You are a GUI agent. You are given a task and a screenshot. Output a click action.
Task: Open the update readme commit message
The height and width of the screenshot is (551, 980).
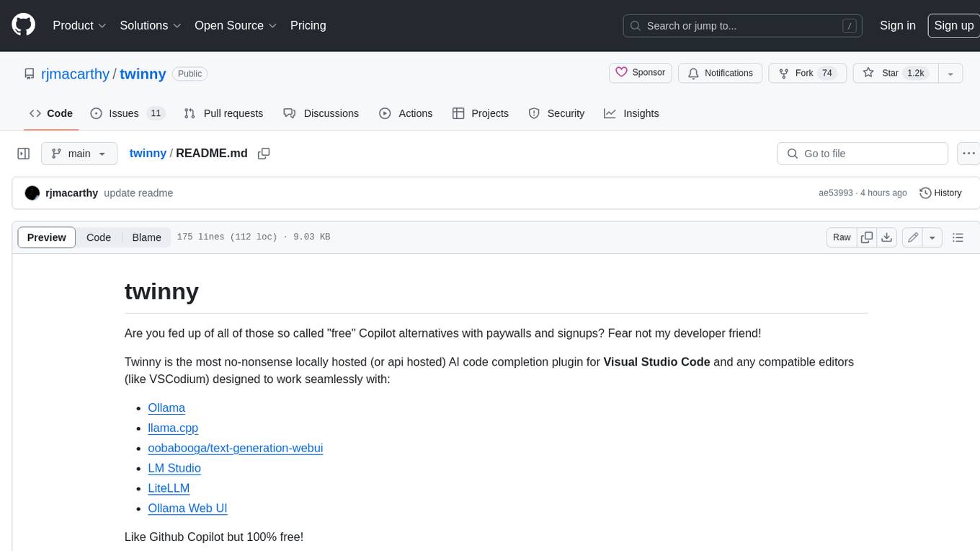(x=138, y=193)
